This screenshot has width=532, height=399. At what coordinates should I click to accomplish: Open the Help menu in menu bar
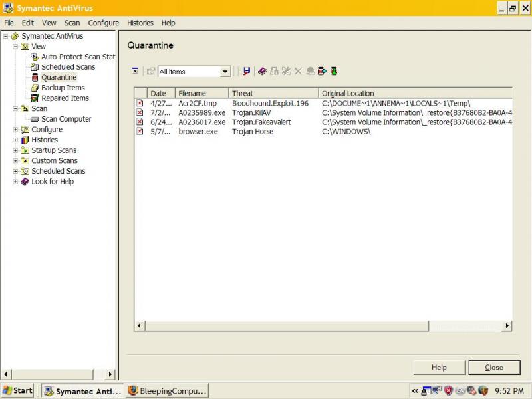pos(168,23)
